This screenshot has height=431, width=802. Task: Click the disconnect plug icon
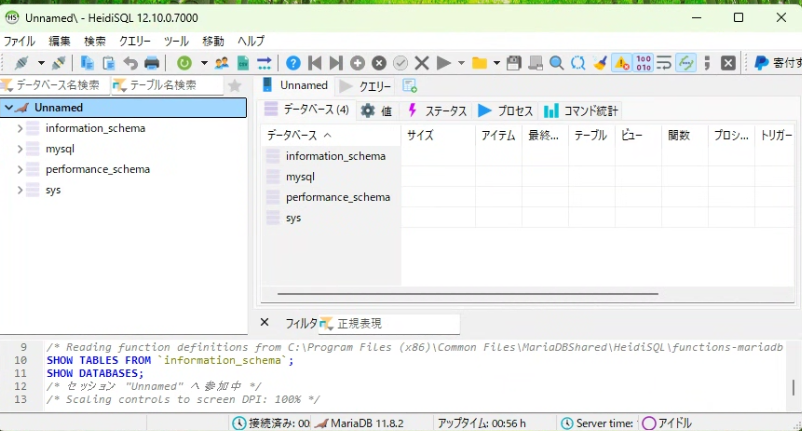point(59,63)
